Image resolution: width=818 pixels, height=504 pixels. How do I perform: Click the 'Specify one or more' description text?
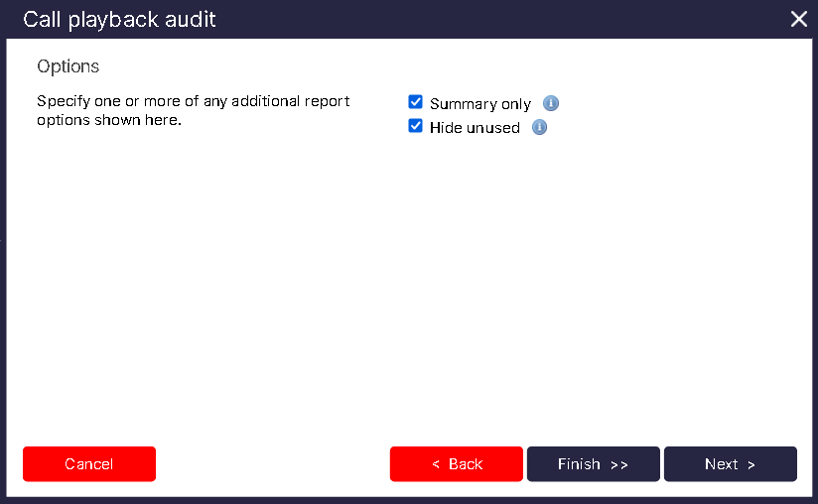tap(193, 110)
